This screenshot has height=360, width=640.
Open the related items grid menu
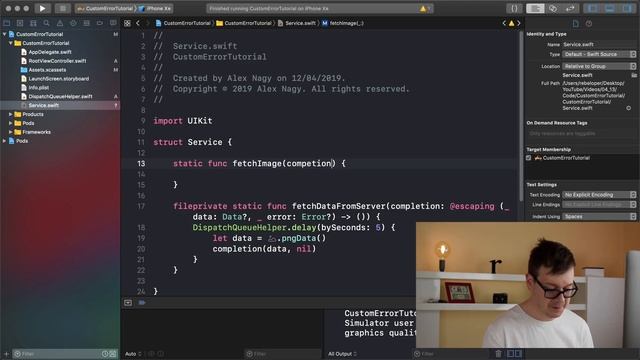click(127, 23)
